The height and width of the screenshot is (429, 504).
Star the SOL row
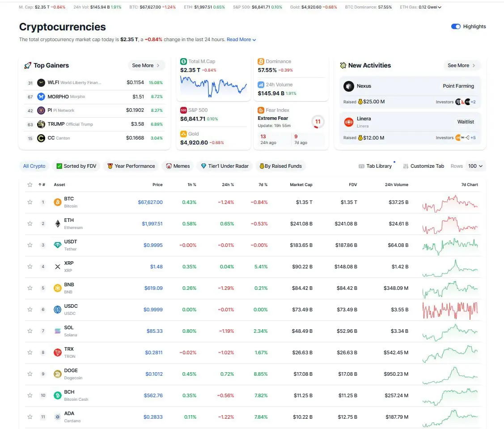coord(30,331)
